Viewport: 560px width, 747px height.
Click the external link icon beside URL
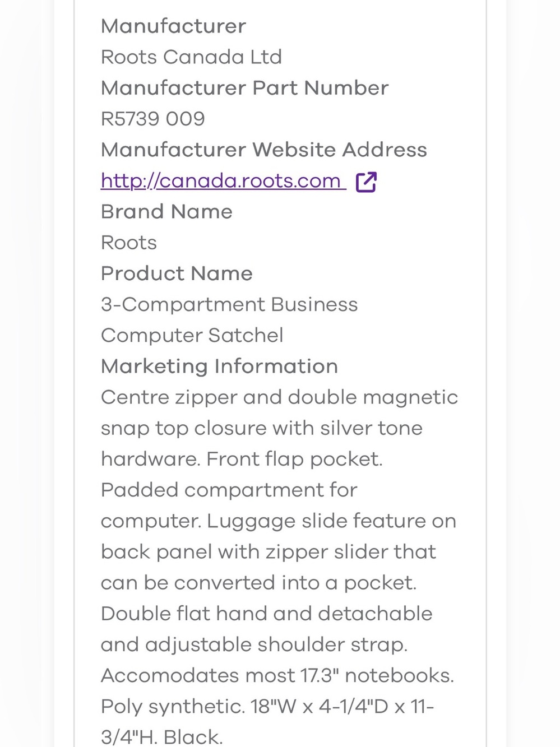tap(366, 182)
